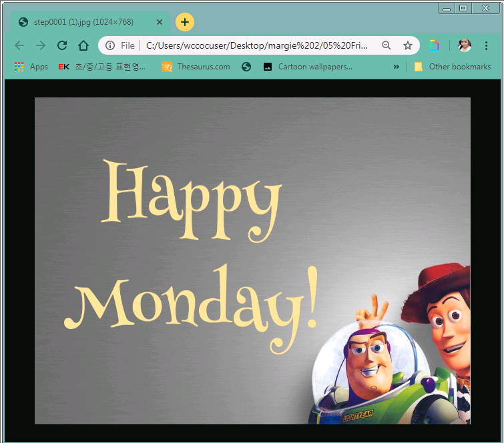
Task: Reload the current page
Action: [62, 45]
